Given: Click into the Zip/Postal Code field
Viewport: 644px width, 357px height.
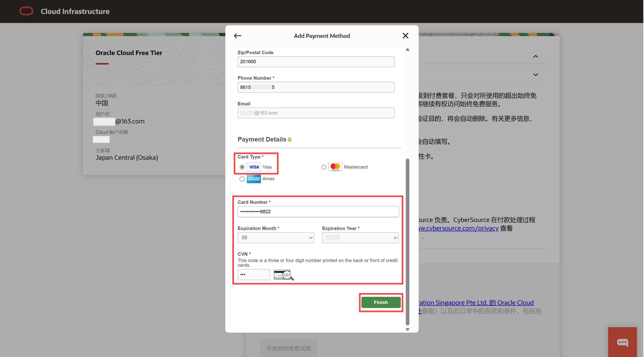Looking at the screenshot, I should (316, 62).
